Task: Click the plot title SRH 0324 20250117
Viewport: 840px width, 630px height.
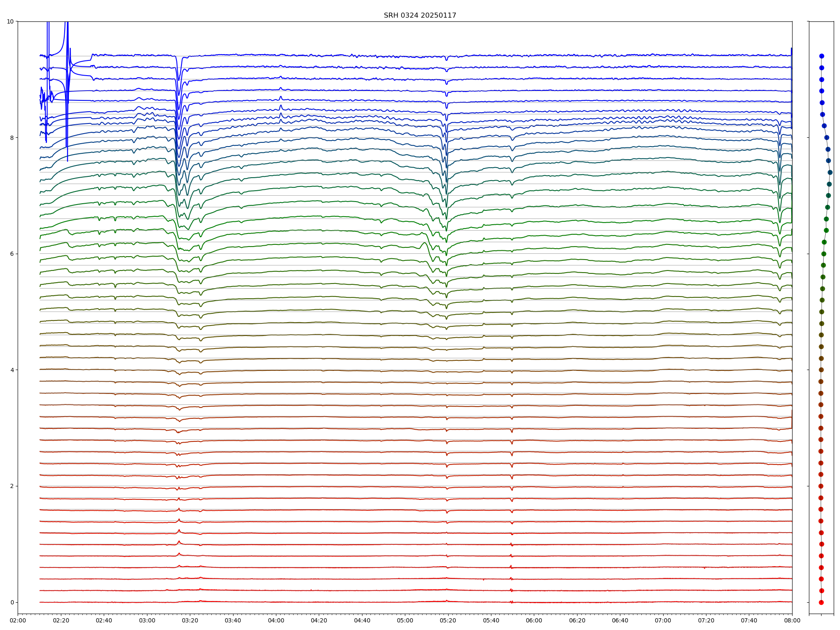Action: click(x=420, y=16)
